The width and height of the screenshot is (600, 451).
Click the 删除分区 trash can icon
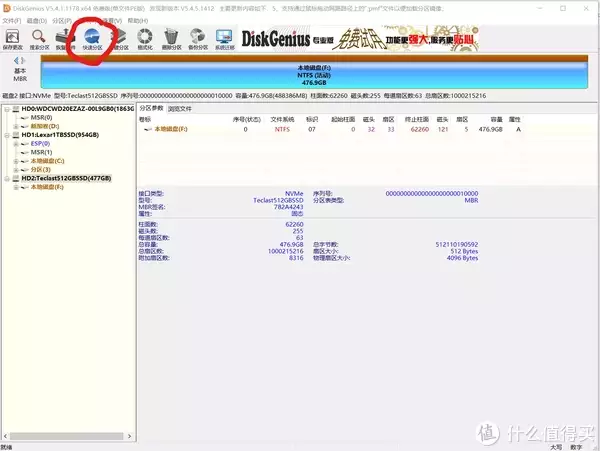click(171, 37)
